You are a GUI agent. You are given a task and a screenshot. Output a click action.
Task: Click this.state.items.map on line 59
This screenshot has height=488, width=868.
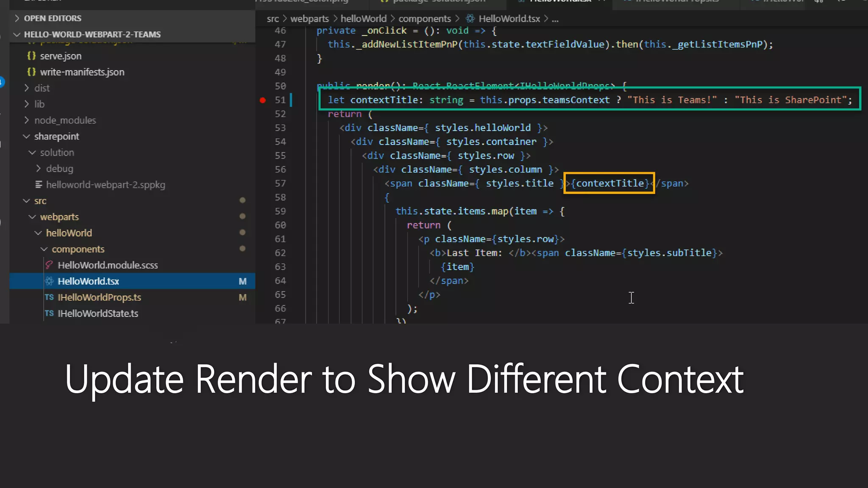(452, 211)
